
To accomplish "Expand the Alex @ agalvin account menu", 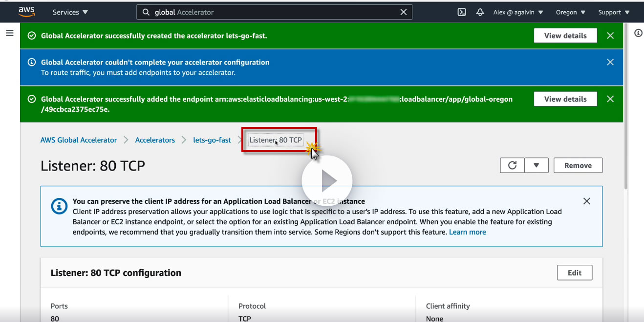I will [518, 12].
